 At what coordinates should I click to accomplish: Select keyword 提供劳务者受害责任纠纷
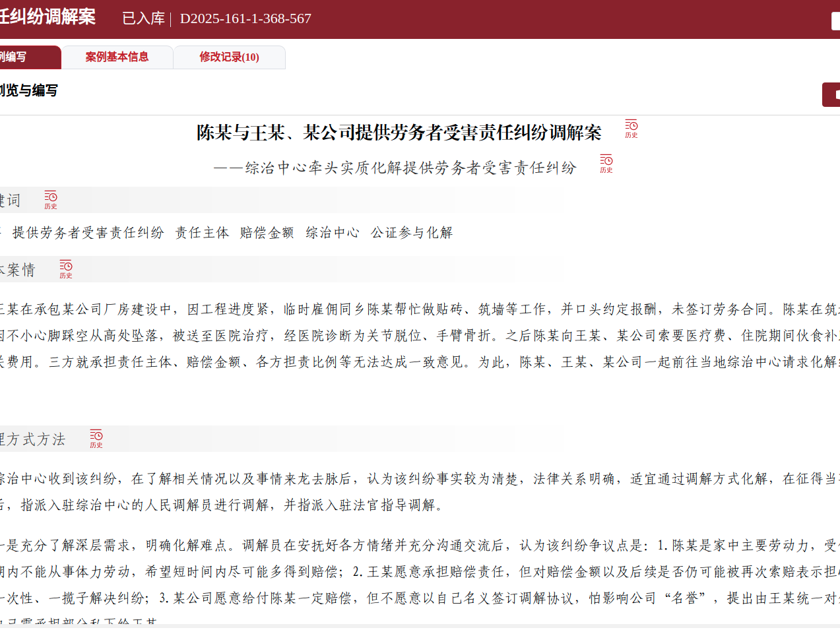(88, 232)
